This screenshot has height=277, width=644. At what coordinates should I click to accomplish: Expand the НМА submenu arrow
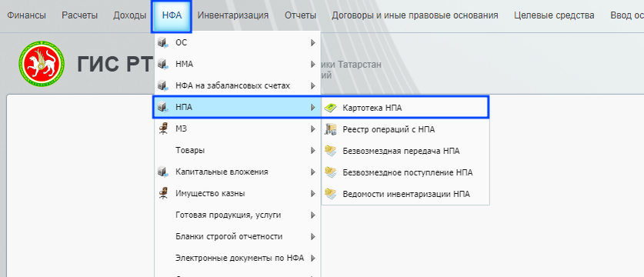313,65
